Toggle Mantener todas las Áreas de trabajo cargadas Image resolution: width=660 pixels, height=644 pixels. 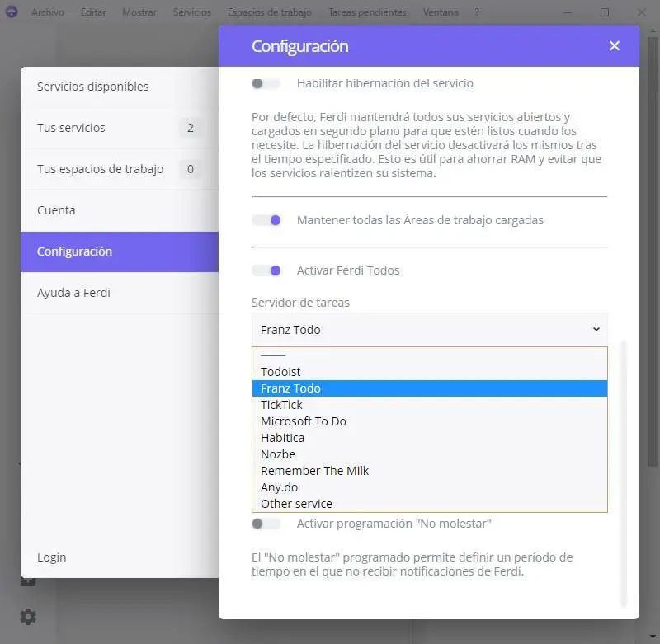266,220
